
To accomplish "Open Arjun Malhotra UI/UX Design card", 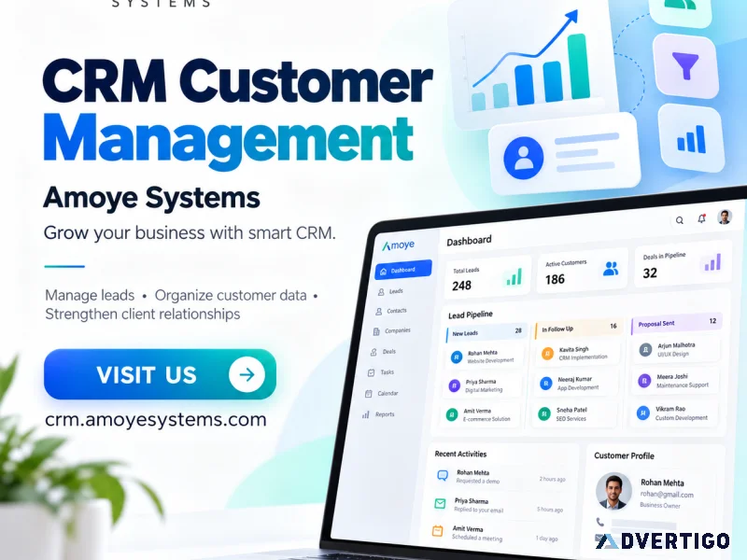I will (676, 349).
